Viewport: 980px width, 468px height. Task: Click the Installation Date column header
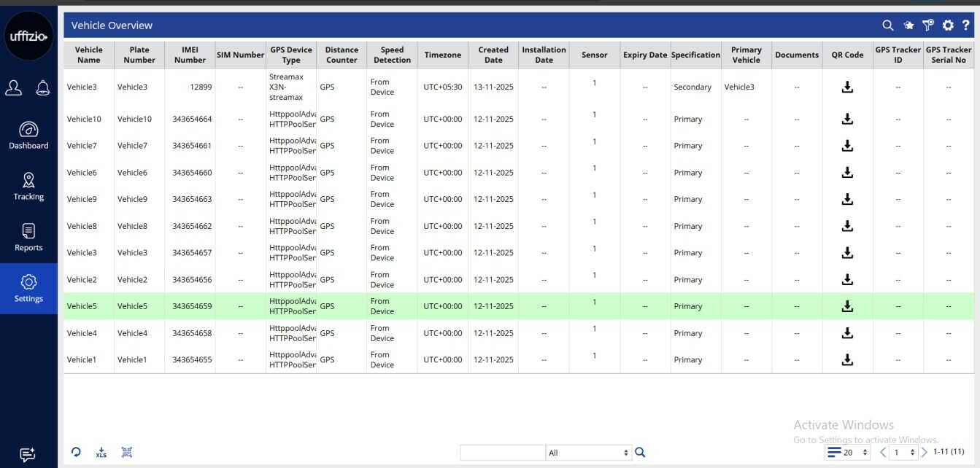tap(544, 55)
